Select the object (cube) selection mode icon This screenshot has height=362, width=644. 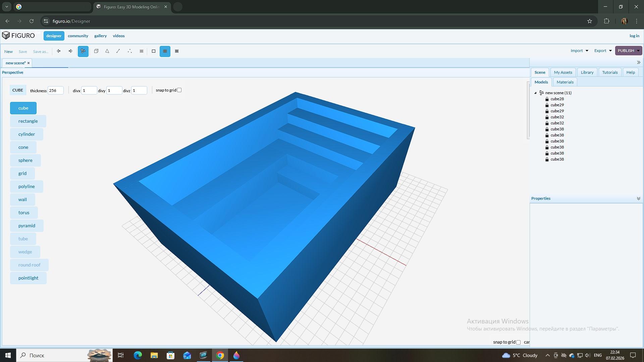(x=96, y=51)
